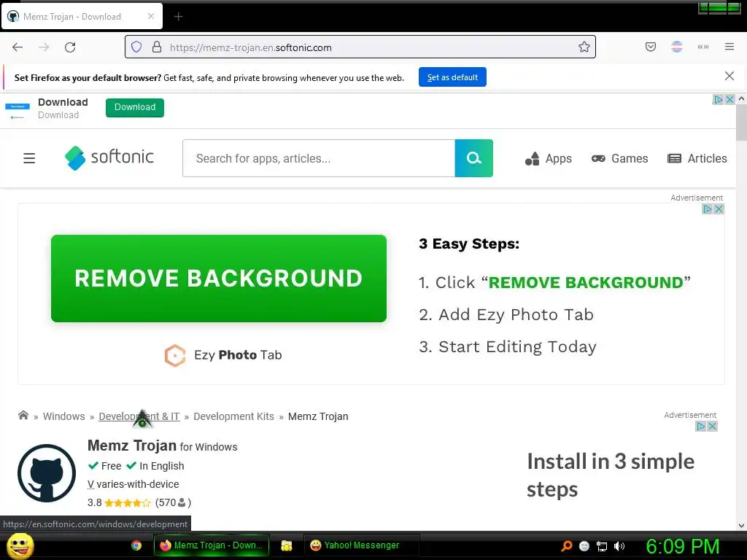Open network status tray icon

coord(602,546)
